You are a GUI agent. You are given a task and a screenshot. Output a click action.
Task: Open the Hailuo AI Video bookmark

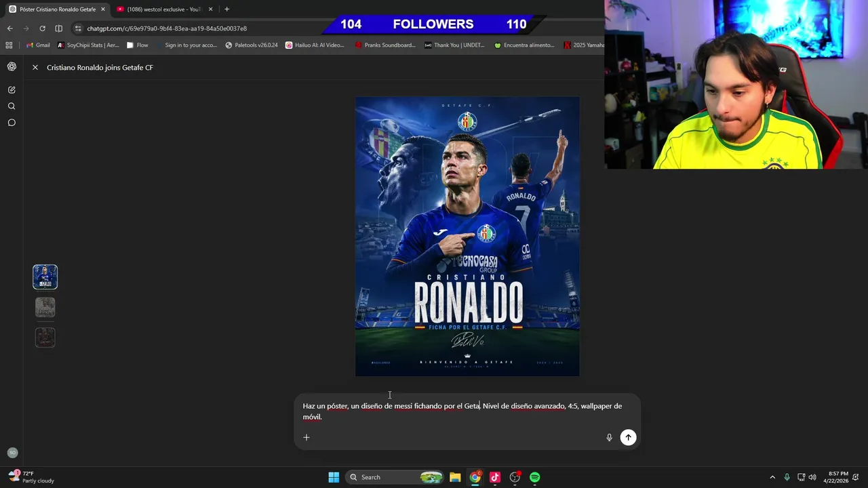[x=315, y=45]
